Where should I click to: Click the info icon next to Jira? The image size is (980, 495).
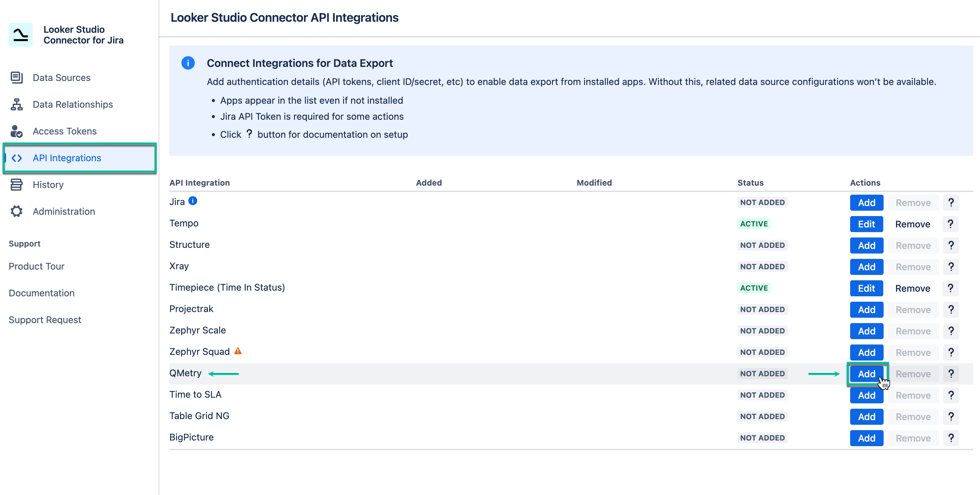tap(193, 201)
